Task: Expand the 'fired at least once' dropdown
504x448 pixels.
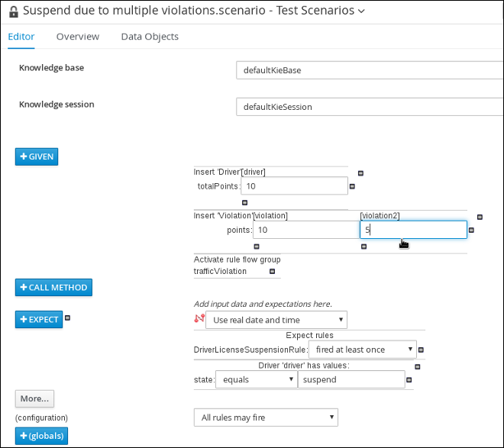Action: point(363,350)
